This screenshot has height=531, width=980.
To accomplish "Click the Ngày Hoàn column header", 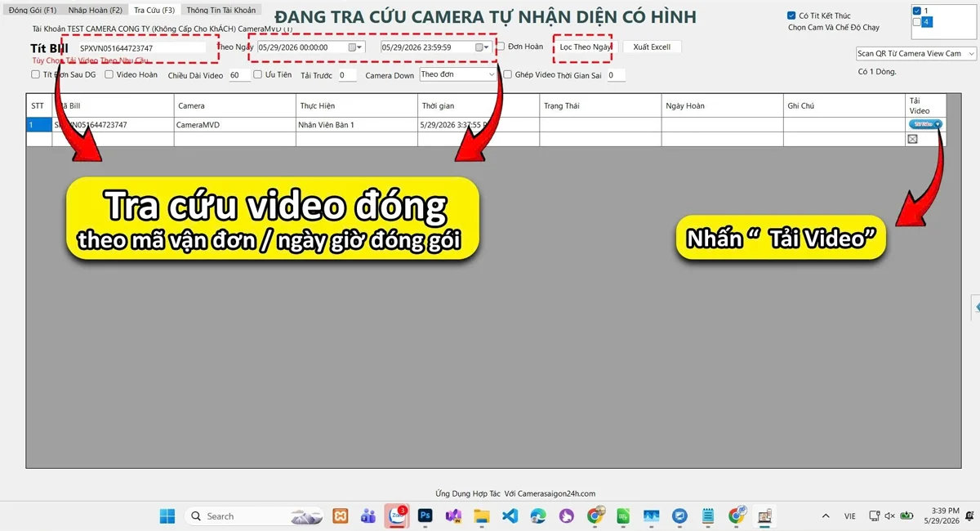I will point(722,106).
